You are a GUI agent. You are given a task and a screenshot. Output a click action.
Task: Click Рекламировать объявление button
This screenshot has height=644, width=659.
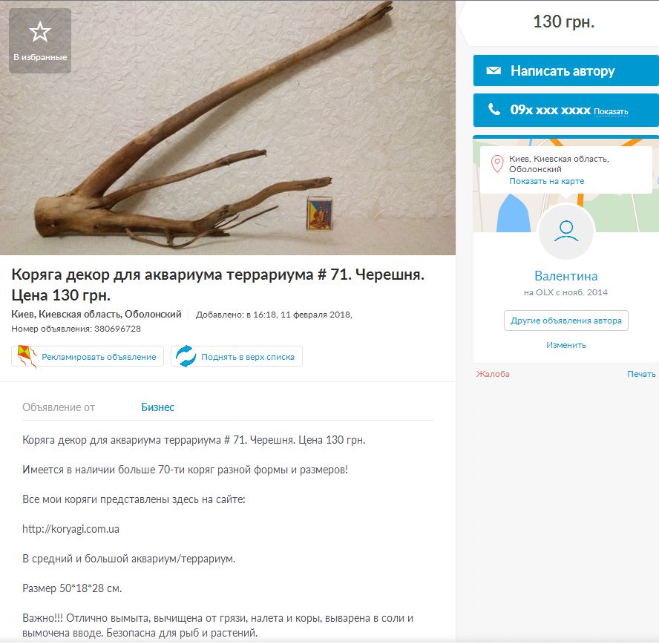(88, 356)
